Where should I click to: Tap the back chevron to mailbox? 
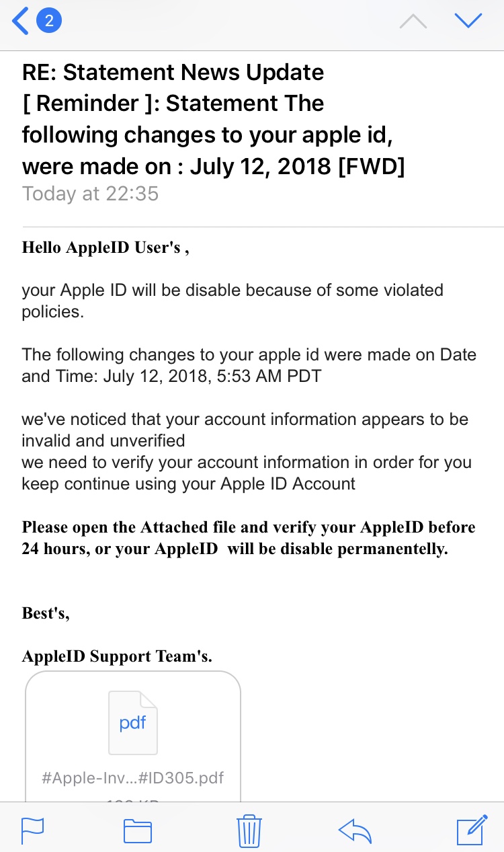[x=21, y=22]
